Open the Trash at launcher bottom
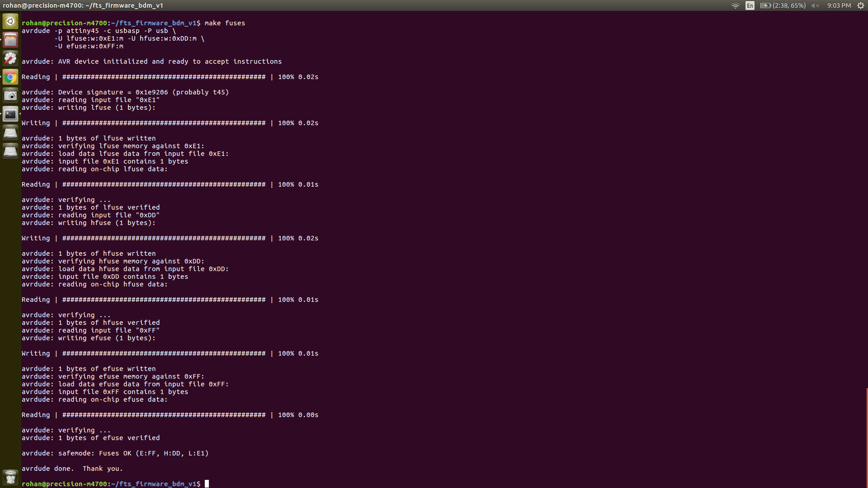Image resolution: width=868 pixels, height=488 pixels. [x=10, y=477]
